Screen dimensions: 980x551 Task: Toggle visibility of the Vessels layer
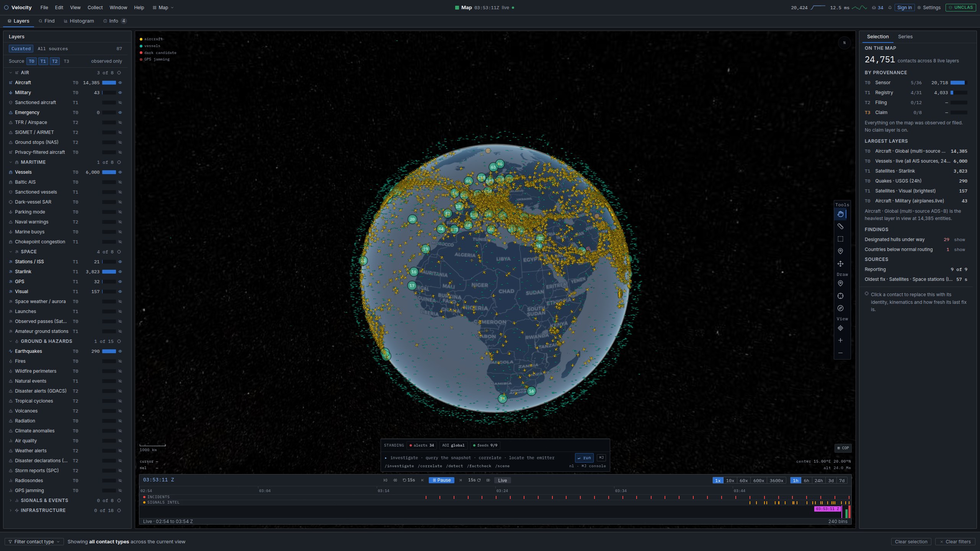tap(120, 172)
